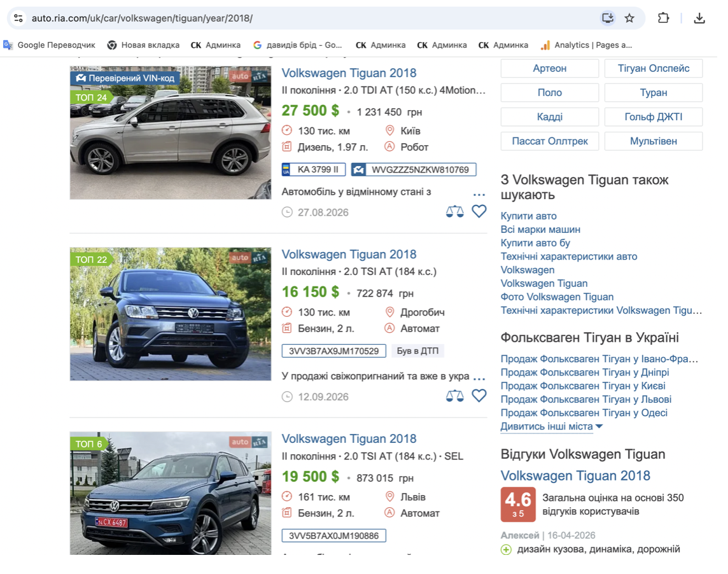728x574 pixels.
Task: Open the Новая вкладка bookmark
Action: 143,45
